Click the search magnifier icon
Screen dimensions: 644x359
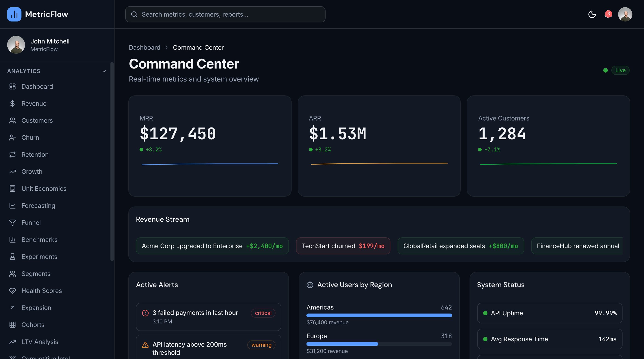134,15
